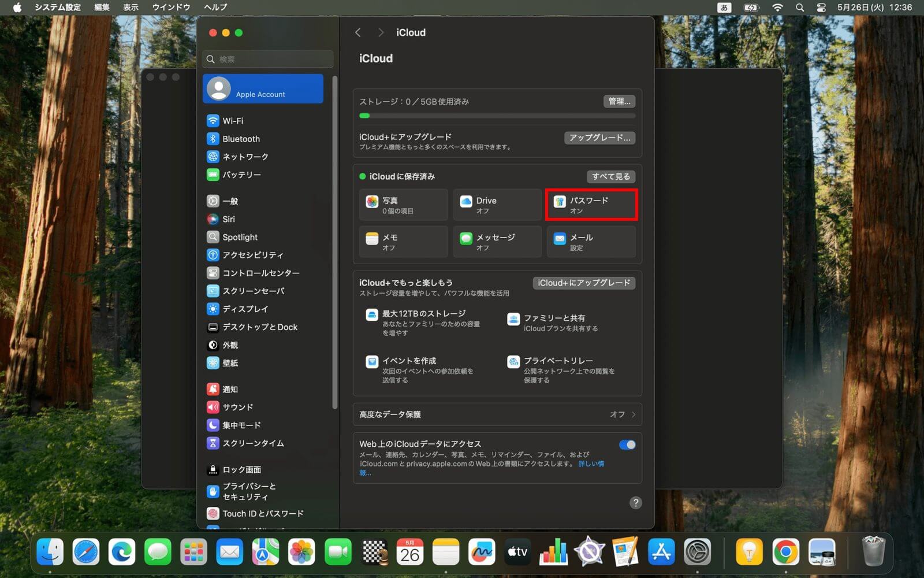Open 一般 settings in sidebar
924x578 pixels.
pyautogui.click(x=263, y=201)
